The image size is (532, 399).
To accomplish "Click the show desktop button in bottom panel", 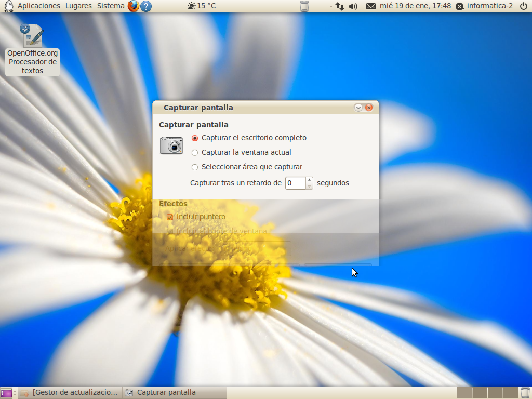I will [x=6, y=393].
